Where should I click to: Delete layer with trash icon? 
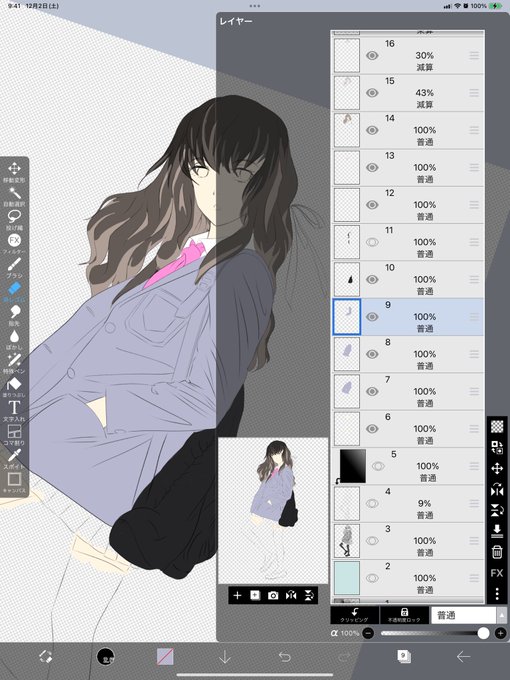coord(497,552)
